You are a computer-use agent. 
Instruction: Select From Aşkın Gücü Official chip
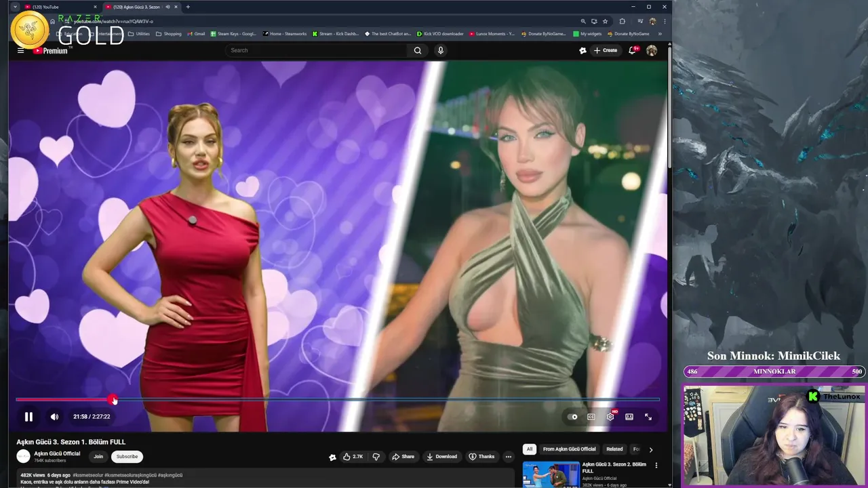569,449
